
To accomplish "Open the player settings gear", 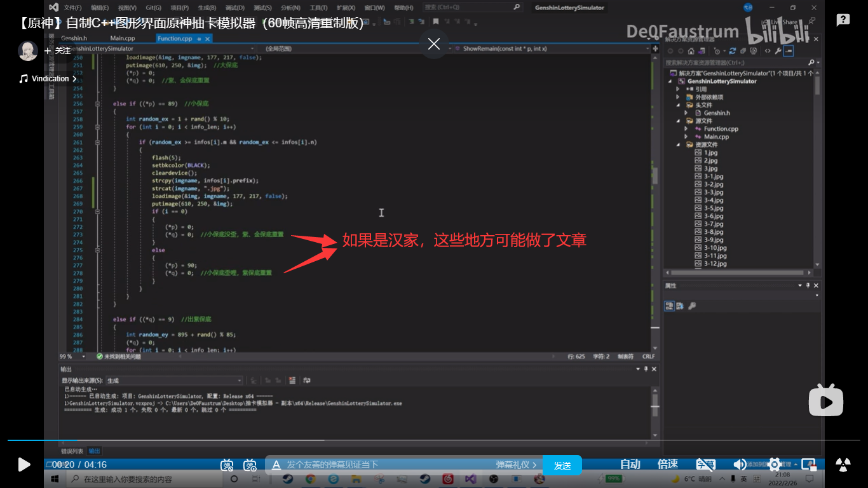I will point(774,464).
